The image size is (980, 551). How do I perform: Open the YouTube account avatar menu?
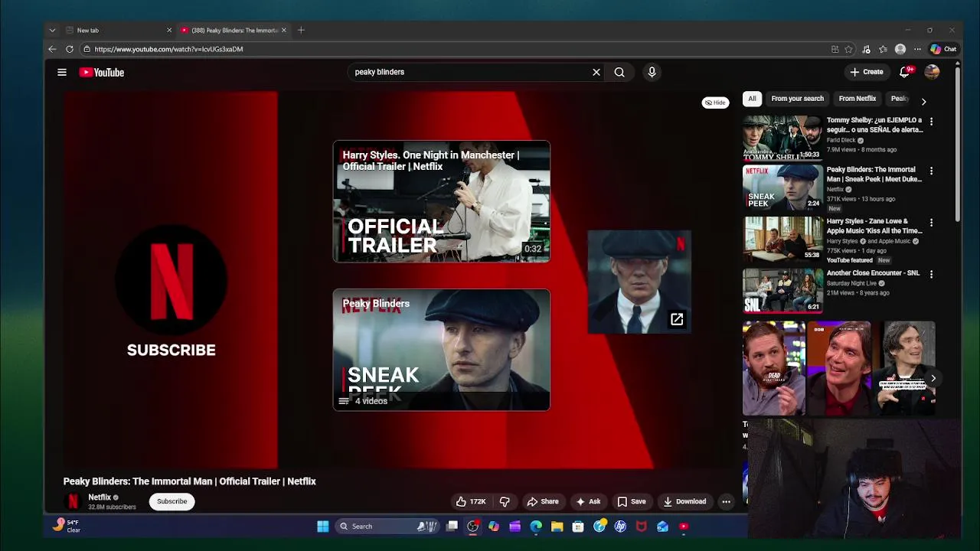pos(932,72)
